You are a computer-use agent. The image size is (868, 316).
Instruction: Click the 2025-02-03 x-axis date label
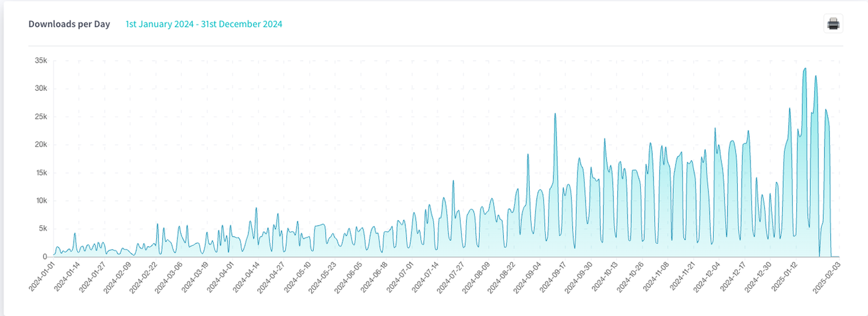(829, 277)
